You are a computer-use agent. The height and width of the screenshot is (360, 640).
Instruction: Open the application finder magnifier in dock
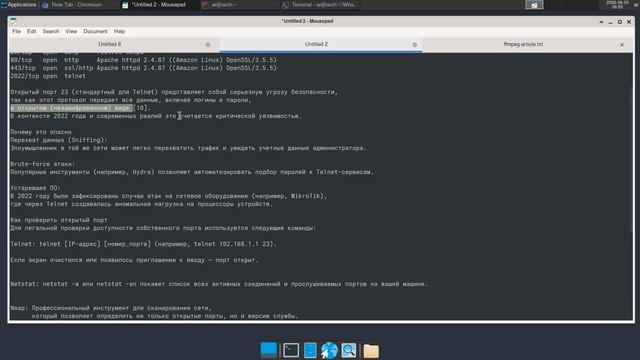[349, 350]
